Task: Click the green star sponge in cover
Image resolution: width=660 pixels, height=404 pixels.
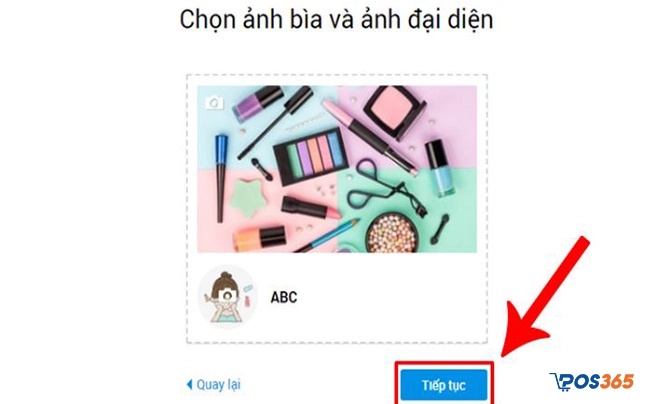Action: click(x=248, y=198)
